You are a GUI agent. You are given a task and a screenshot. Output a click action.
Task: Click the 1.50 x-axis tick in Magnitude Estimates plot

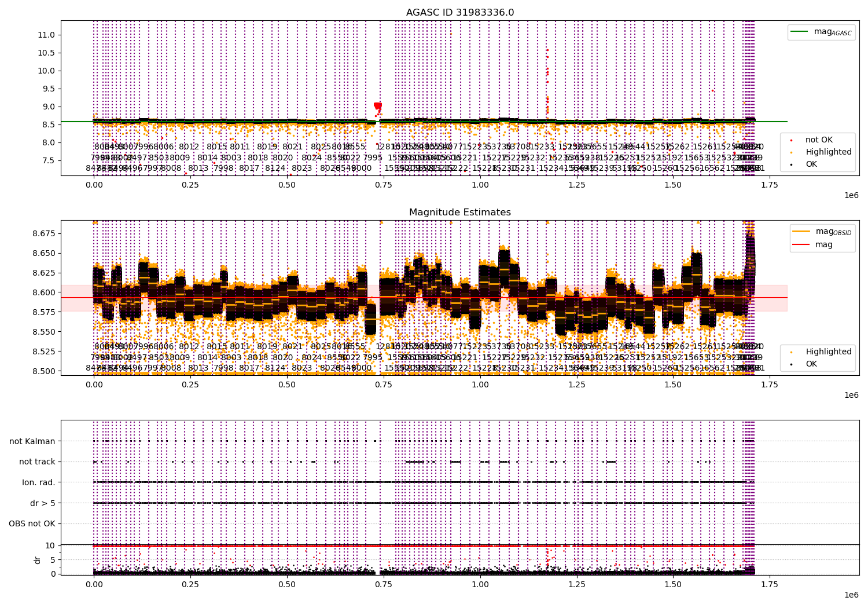click(673, 384)
